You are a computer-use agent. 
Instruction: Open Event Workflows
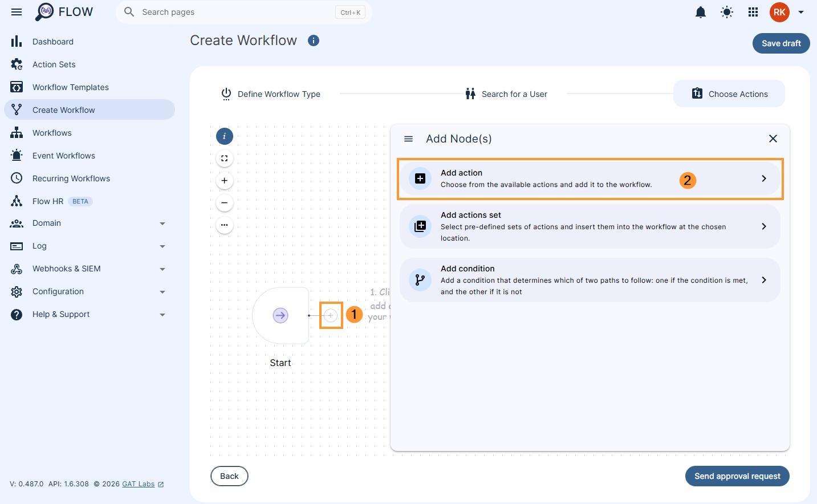point(90,155)
